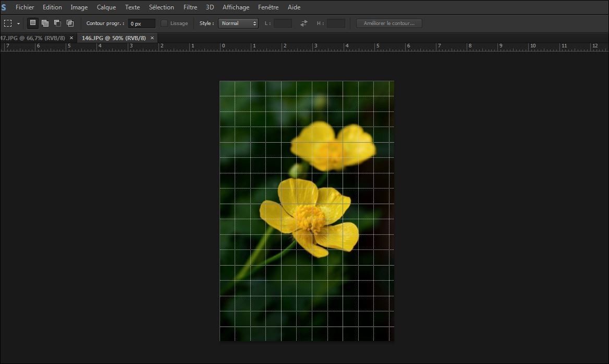Click the Photoshop logo icon

pos(4,7)
